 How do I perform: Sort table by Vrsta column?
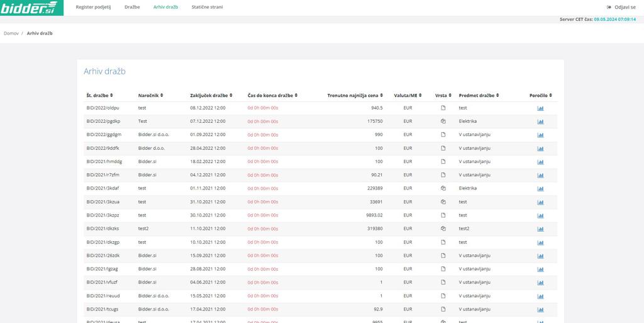[443, 95]
